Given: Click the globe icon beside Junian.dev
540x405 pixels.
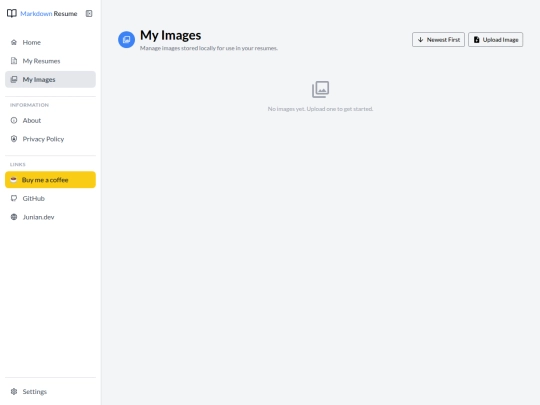Looking at the screenshot, I should [x=14, y=217].
